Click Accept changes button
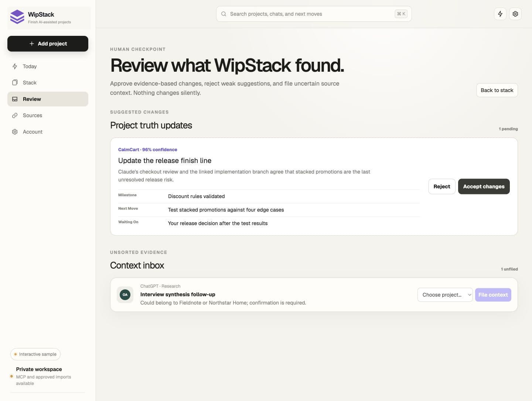Screen dimensions: 532x401 point(484,187)
